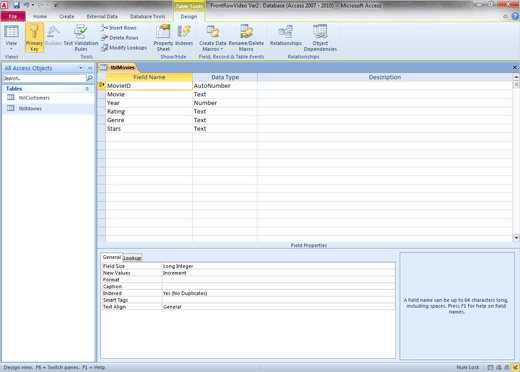This screenshot has height=372, width=520.
Task: Open the Create Data Macros dropdown
Action: [x=213, y=37]
